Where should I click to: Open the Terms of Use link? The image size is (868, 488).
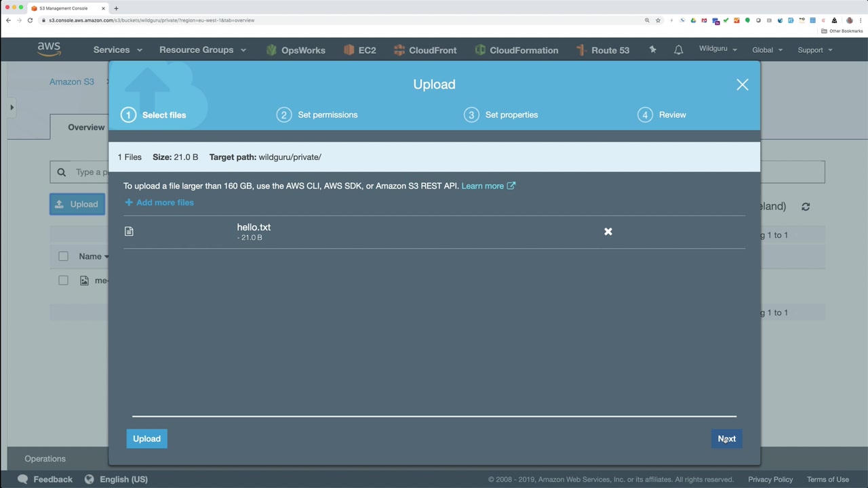pyautogui.click(x=828, y=479)
